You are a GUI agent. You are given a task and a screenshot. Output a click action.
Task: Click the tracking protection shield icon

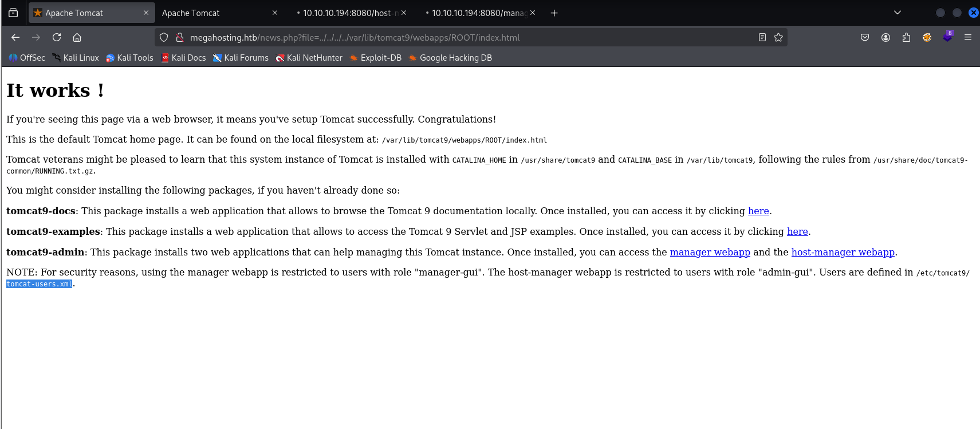(x=164, y=37)
